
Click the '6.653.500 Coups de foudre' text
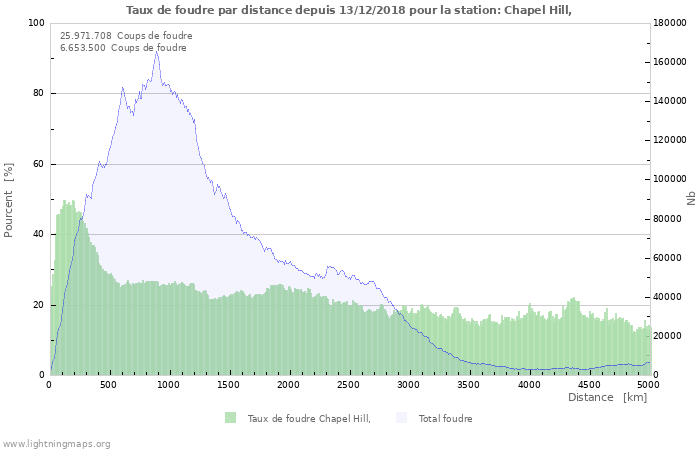click(x=123, y=47)
